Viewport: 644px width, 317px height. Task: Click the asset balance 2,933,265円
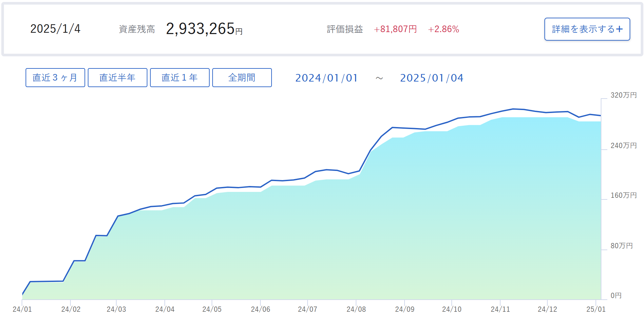point(204,29)
